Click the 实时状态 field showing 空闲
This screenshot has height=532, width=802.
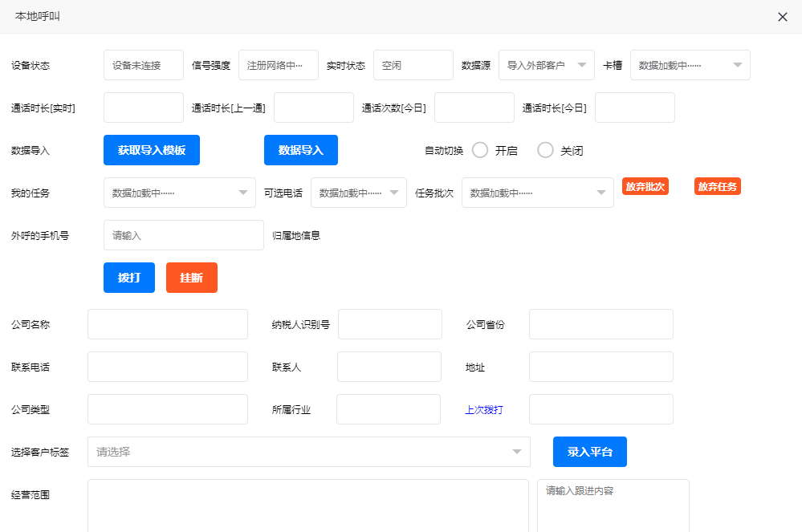click(x=413, y=65)
